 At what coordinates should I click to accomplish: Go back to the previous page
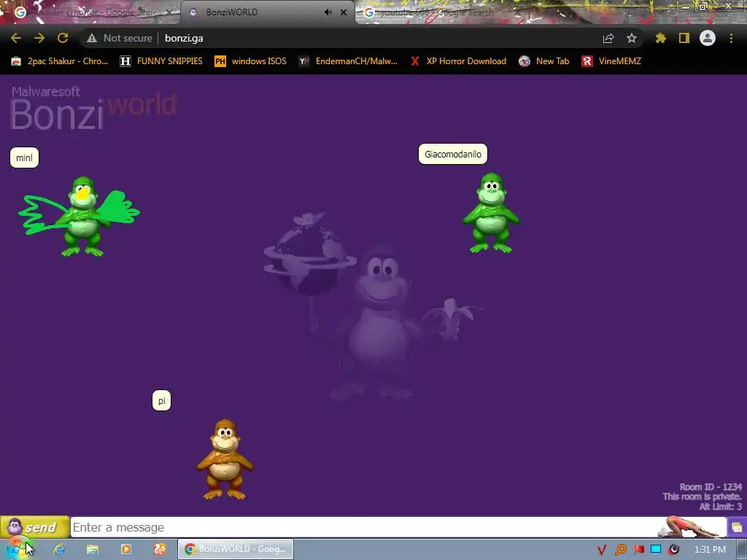(x=16, y=38)
